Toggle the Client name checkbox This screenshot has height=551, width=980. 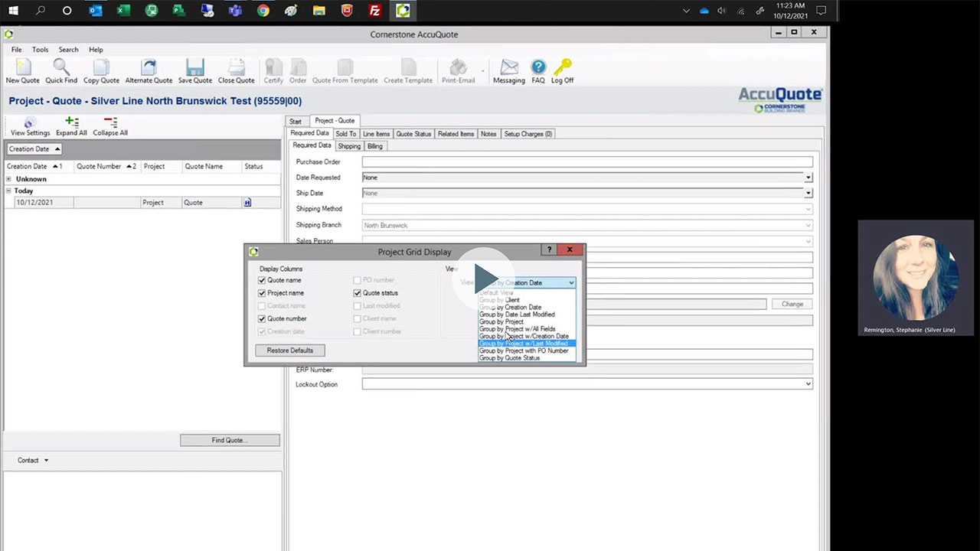[357, 319]
